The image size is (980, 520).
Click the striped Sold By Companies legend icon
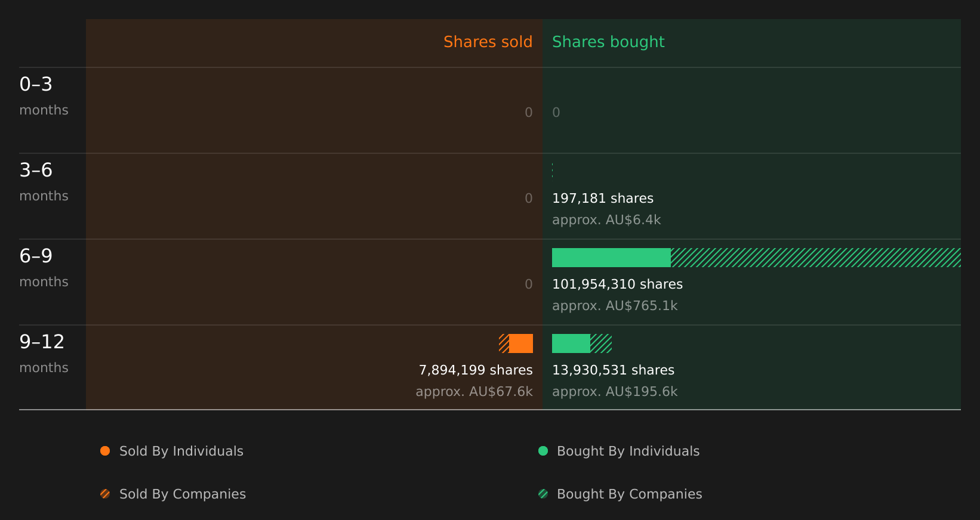coord(105,494)
